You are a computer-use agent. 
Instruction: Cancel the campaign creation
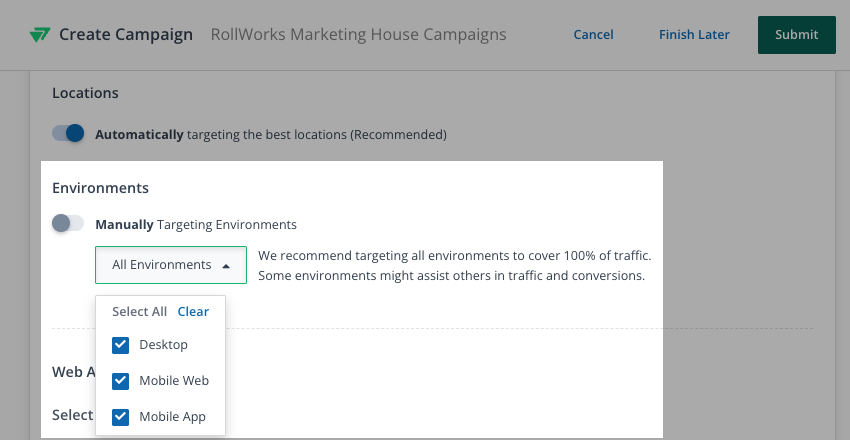(x=594, y=35)
